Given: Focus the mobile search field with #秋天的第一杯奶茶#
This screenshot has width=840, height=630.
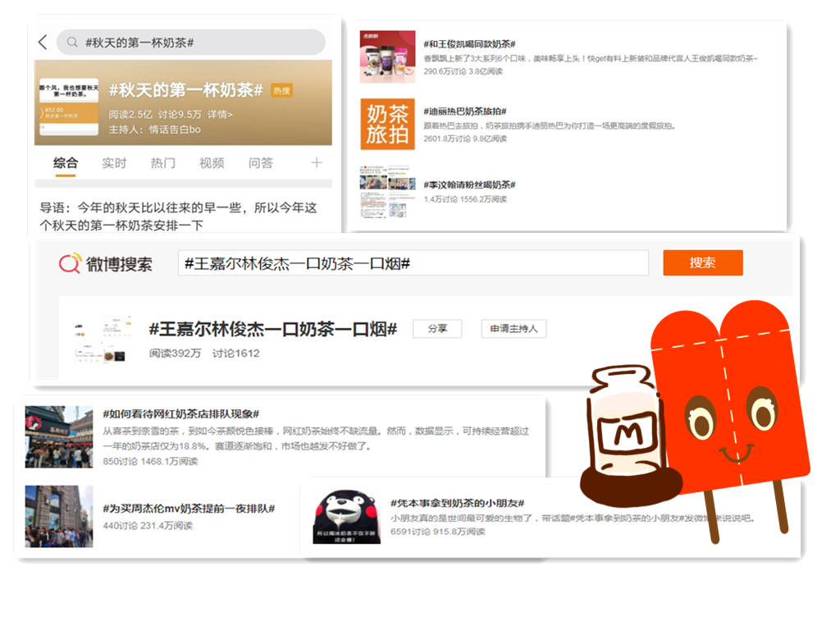Looking at the screenshot, I should click(190, 43).
